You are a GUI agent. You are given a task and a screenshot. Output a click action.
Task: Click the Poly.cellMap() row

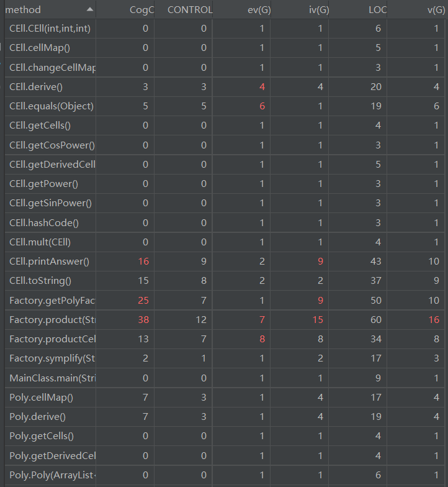[x=225, y=398]
